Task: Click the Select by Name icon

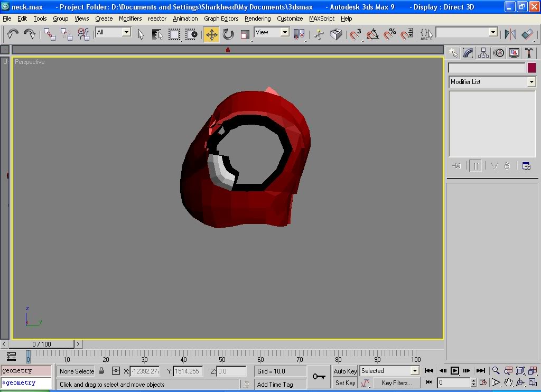Action: [x=157, y=35]
